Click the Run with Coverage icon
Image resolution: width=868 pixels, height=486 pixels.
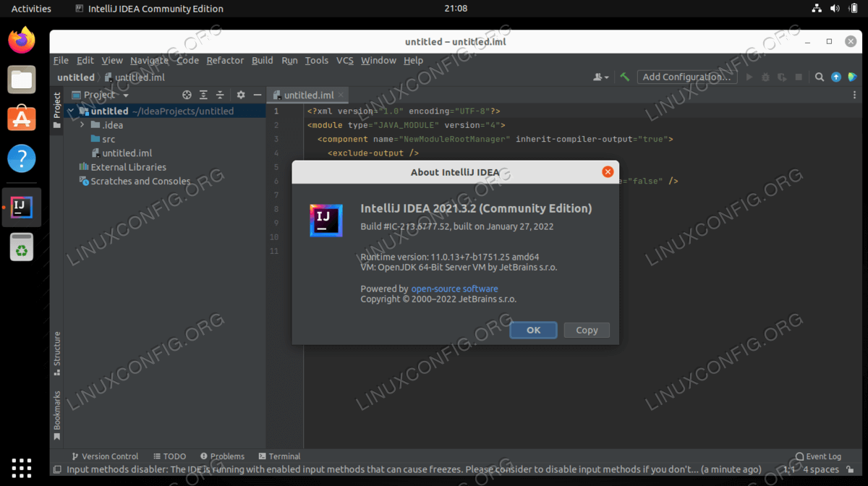click(x=783, y=77)
